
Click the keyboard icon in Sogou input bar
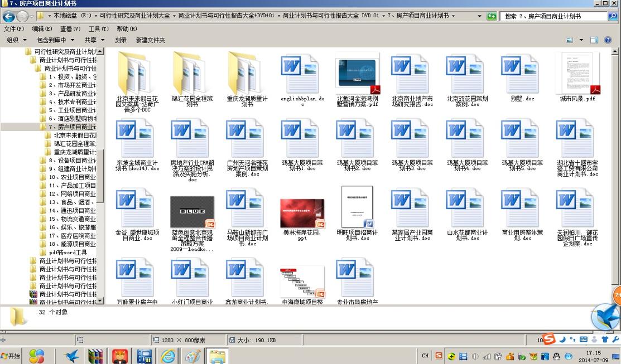[x=584, y=339]
